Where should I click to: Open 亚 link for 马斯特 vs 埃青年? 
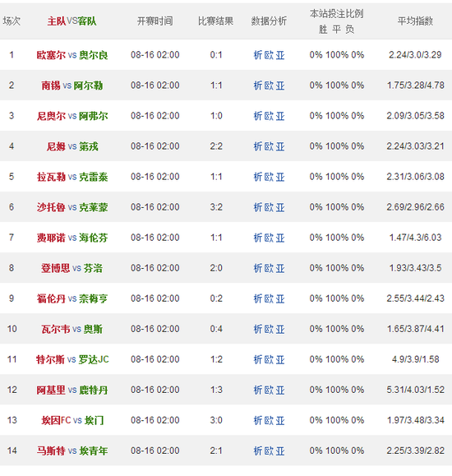point(280,451)
